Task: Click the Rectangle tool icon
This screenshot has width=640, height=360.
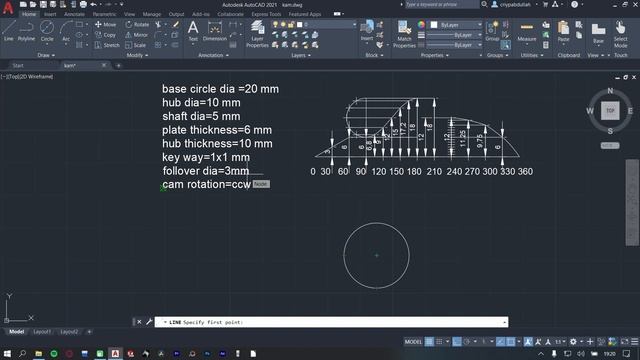Action: pos(79,24)
